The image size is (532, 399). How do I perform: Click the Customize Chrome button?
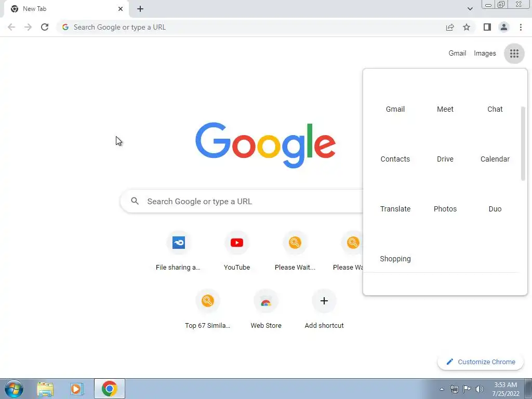pos(481,362)
